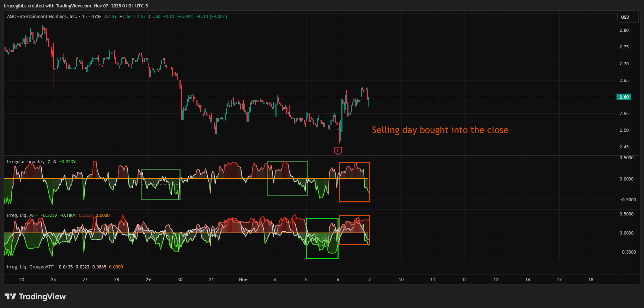The height and width of the screenshot is (308, 644).
Task: Click the green 2.60 current price label
Action: (x=624, y=97)
